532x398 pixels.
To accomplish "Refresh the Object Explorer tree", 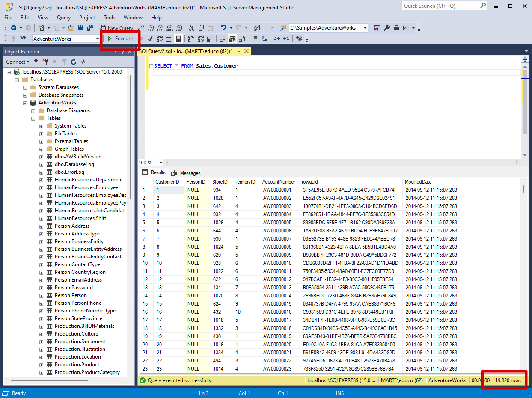I will [74, 62].
